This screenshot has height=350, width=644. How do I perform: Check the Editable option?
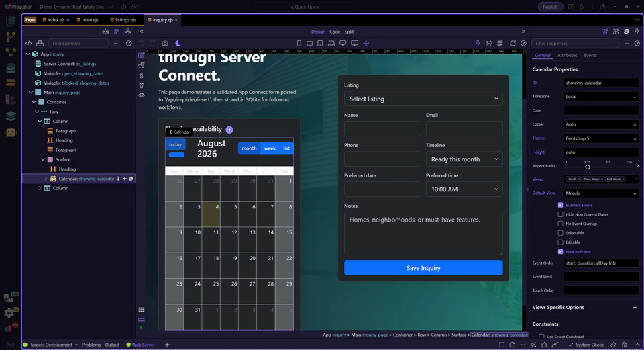[x=560, y=243]
